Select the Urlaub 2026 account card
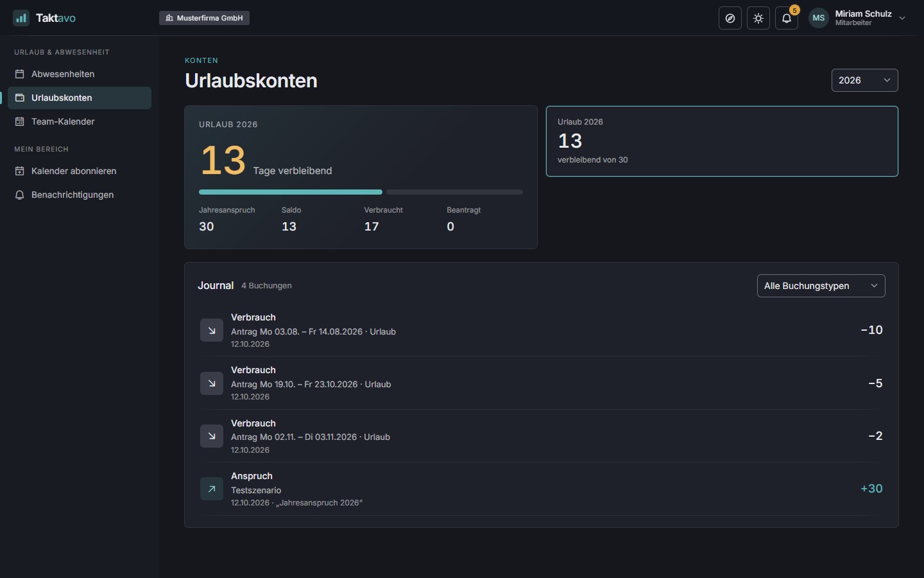Viewport: 924px width, 578px height. pos(722,141)
